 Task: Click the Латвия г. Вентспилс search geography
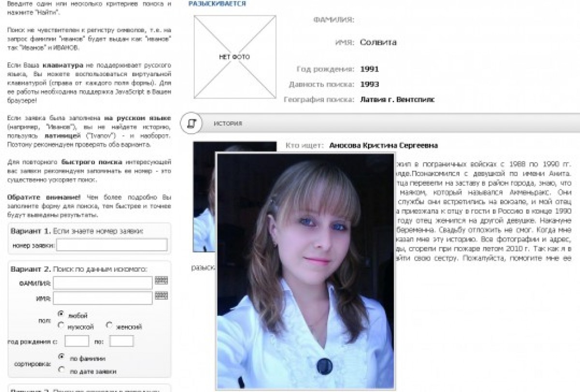pyautogui.click(x=397, y=99)
